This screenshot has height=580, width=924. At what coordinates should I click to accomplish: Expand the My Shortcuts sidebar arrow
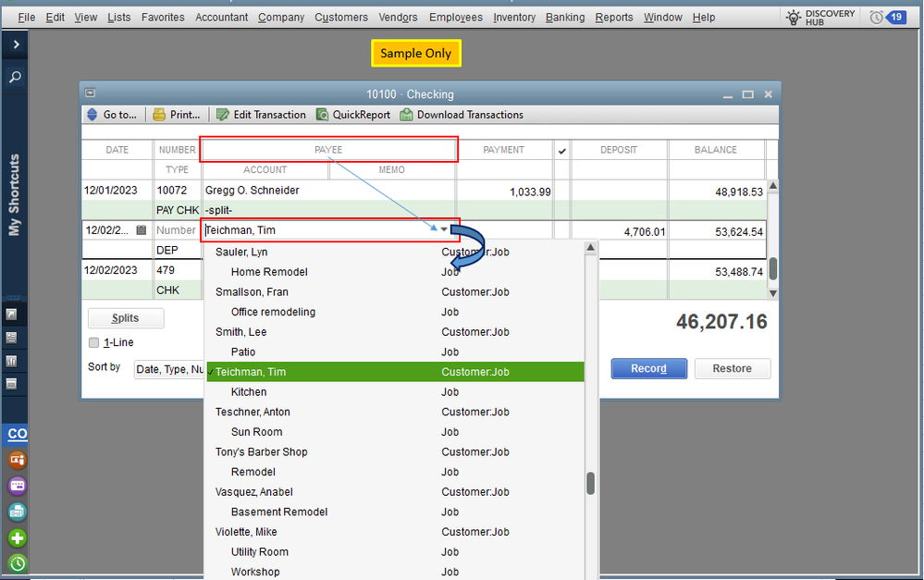(16, 44)
